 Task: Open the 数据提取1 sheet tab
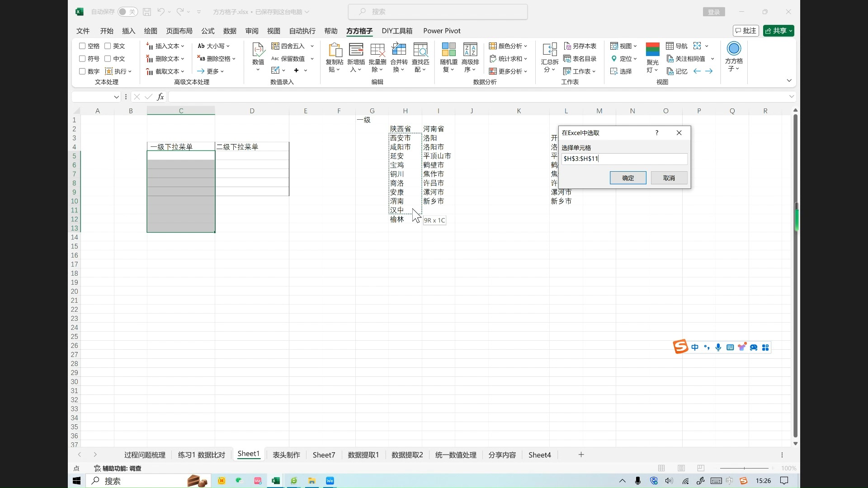click(x=363, y=455)
